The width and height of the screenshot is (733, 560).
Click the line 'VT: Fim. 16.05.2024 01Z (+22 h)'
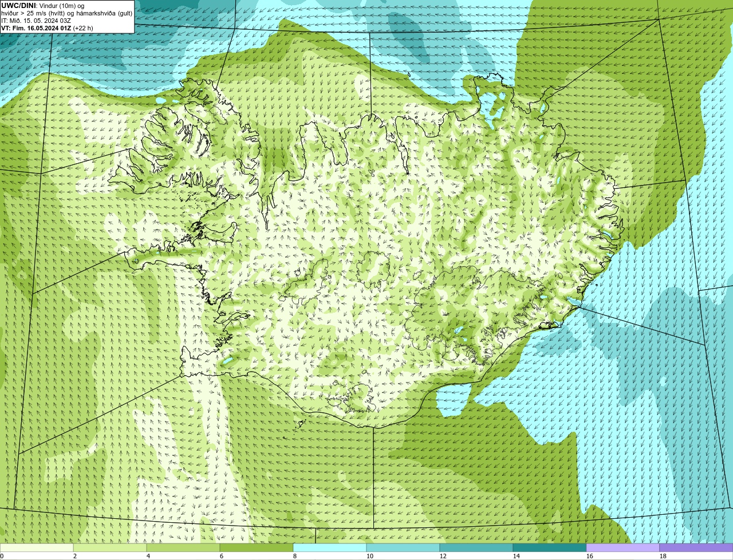[47, 28]
